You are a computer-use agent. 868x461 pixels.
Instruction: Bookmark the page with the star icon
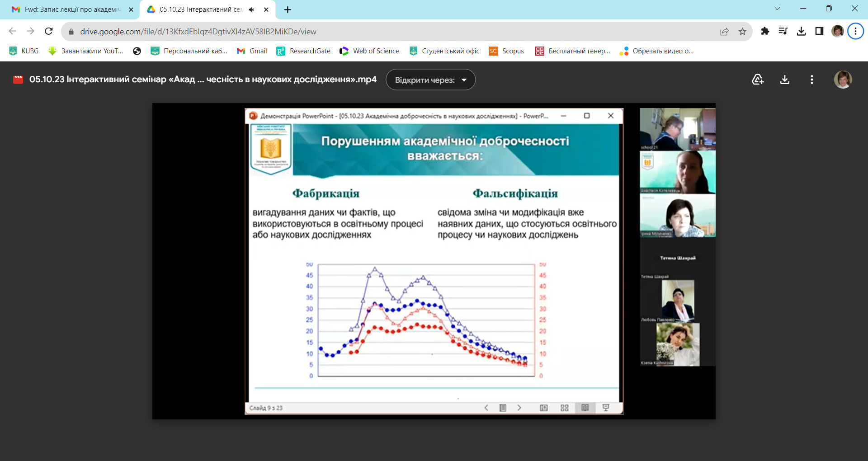[x=742, y=31]
